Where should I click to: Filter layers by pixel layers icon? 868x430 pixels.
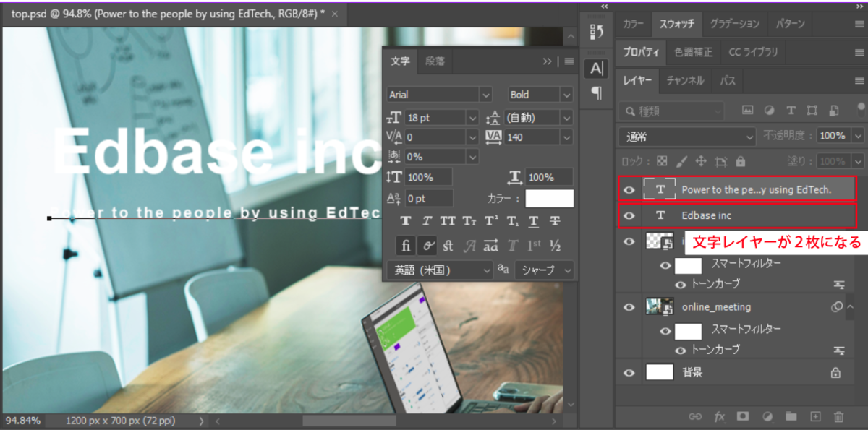click(x=748, y=111)
